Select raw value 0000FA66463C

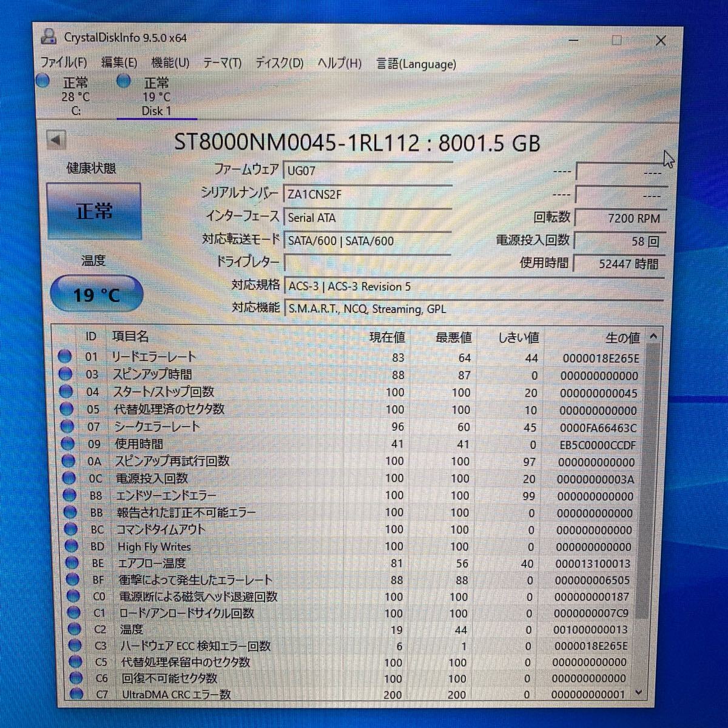point(598,428)
